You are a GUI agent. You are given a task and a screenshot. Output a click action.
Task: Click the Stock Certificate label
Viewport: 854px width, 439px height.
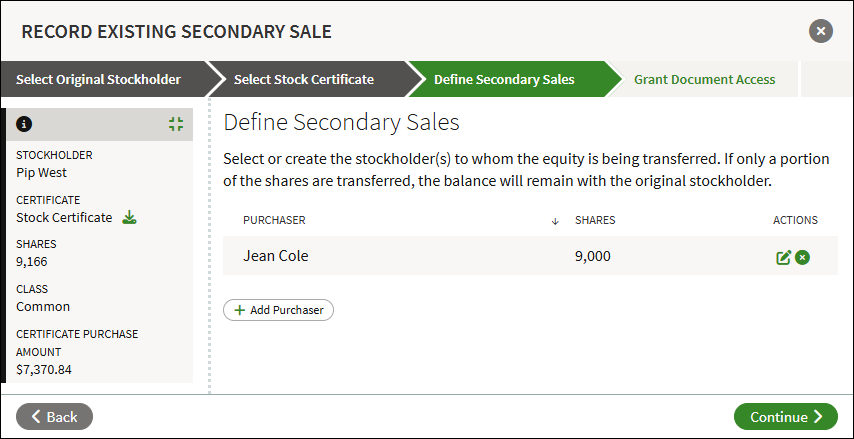click(x=64, y=217)
